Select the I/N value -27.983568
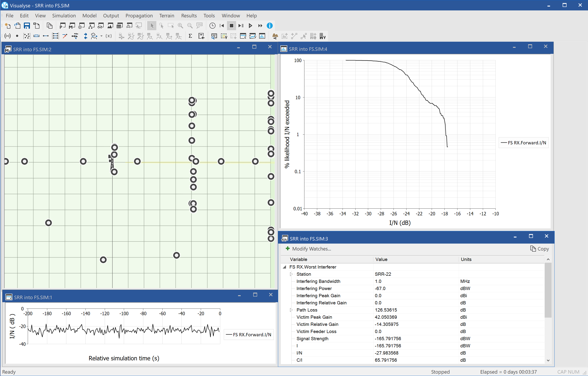The height and width of the screenshot is (376, 588). point(386,353)
